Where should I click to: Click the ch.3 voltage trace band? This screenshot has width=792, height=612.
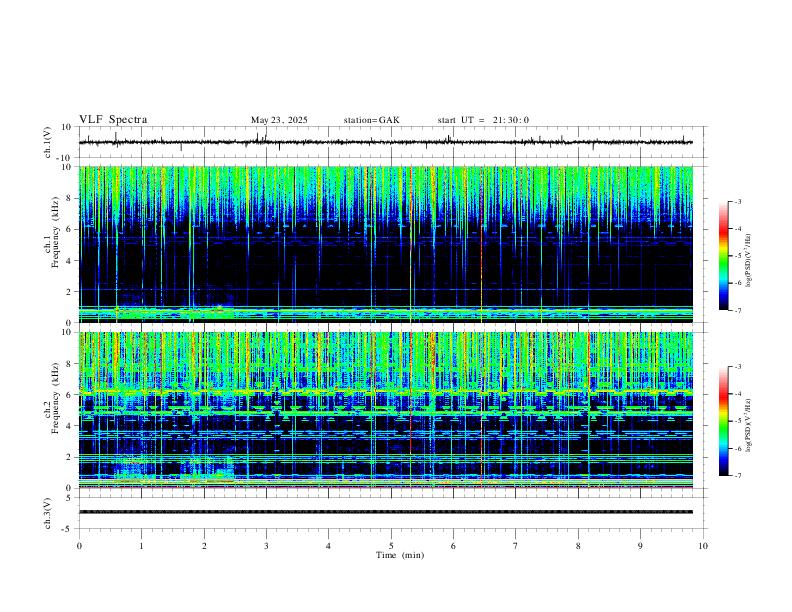385,512
